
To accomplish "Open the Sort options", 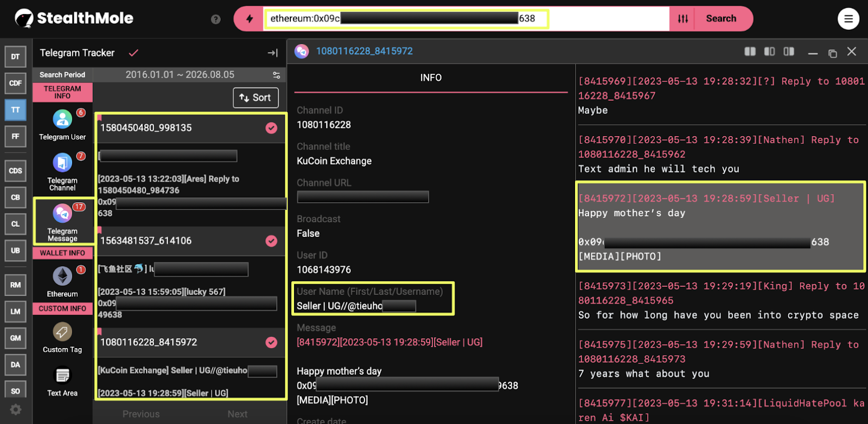I will point(256,98).
